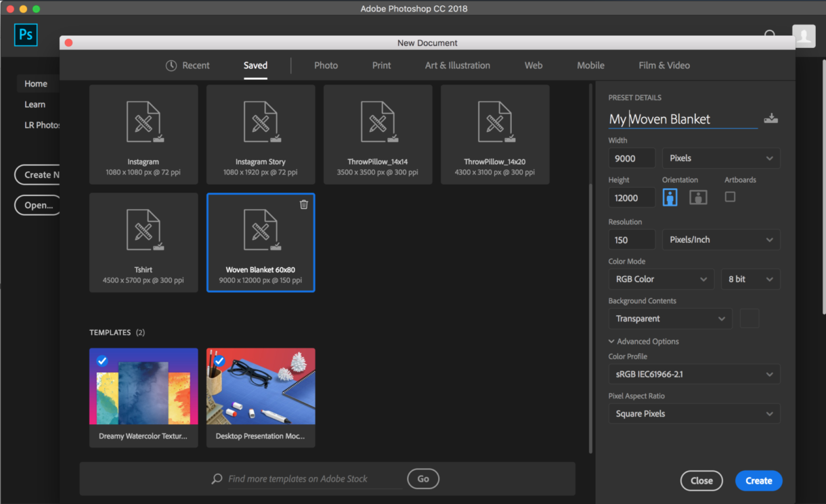The image size is (826, 504).
Task: Click the Tshirt preset document icon
Action: [144, 230]
